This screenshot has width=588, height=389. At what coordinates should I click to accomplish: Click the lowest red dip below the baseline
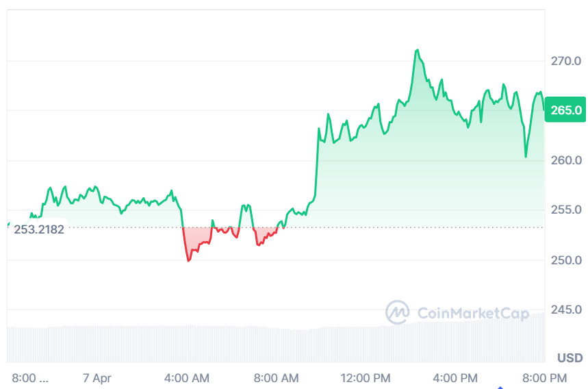coord(189,260)
